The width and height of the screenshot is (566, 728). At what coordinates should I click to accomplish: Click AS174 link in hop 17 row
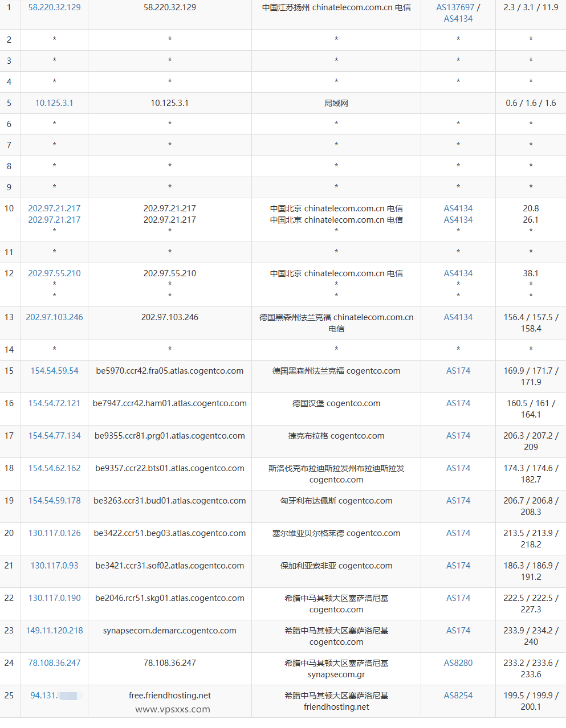[x=458, y=436]
